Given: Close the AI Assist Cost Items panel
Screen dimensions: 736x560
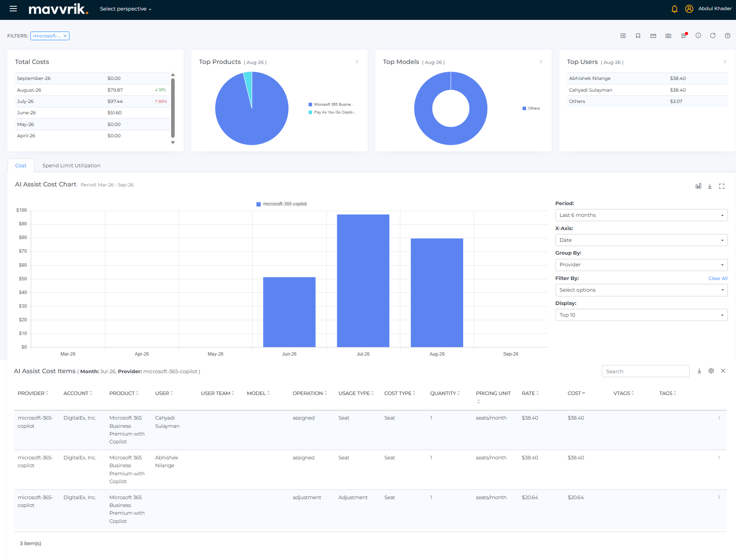Looking at the screenshot, I should [x=723, y=371].
